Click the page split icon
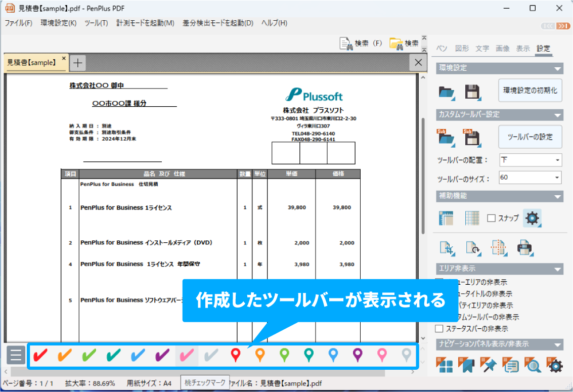Viewport: 573px width, 392px height. click(499, 248)
